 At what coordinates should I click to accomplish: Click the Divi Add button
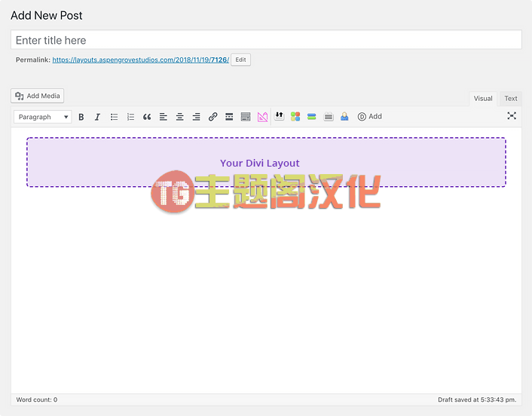(x=370, y=116)
